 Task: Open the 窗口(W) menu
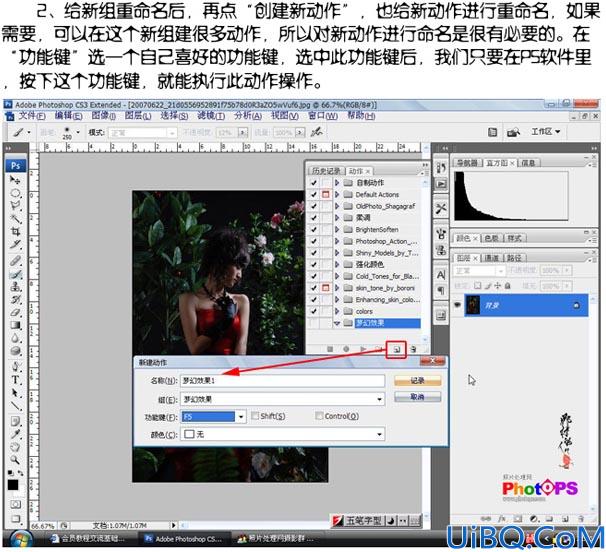(x=323, y=116)
